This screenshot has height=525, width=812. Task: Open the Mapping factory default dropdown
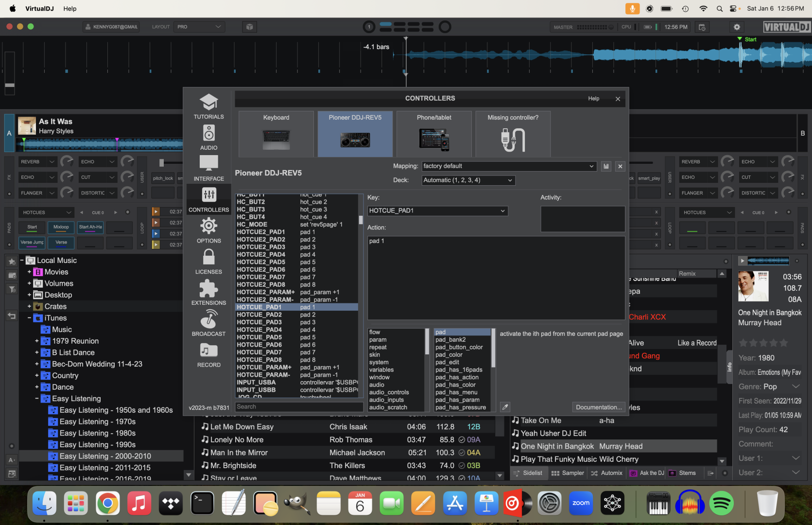pos(508,166)
